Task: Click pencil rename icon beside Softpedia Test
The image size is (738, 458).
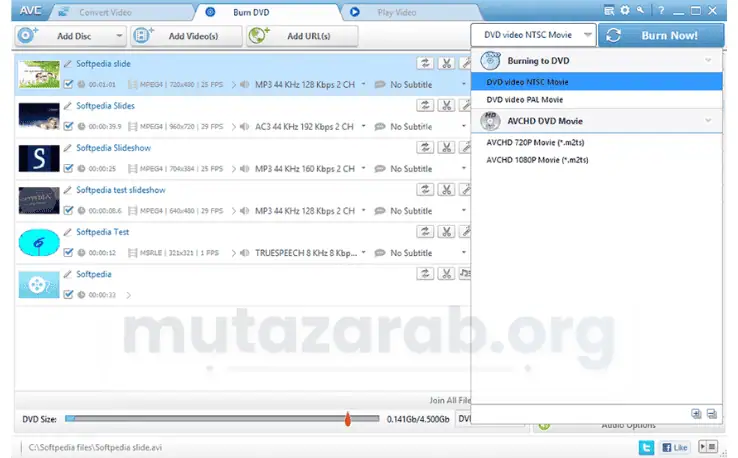Action: point(68,232)
